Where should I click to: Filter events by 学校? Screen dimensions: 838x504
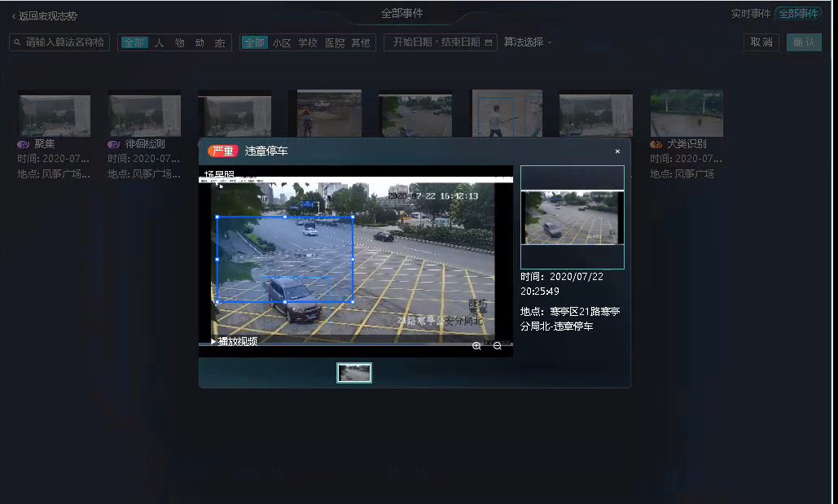(308, 43)
